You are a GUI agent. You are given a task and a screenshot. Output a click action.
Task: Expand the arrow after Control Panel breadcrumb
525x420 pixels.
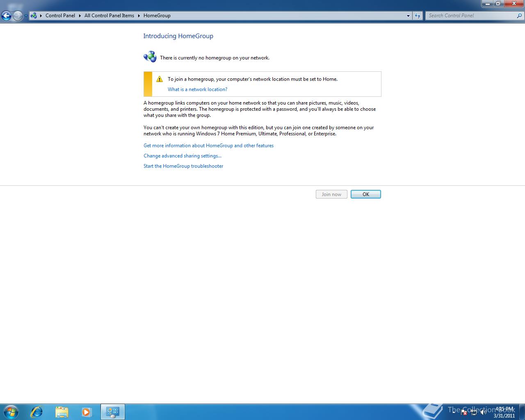click(80, 16)
